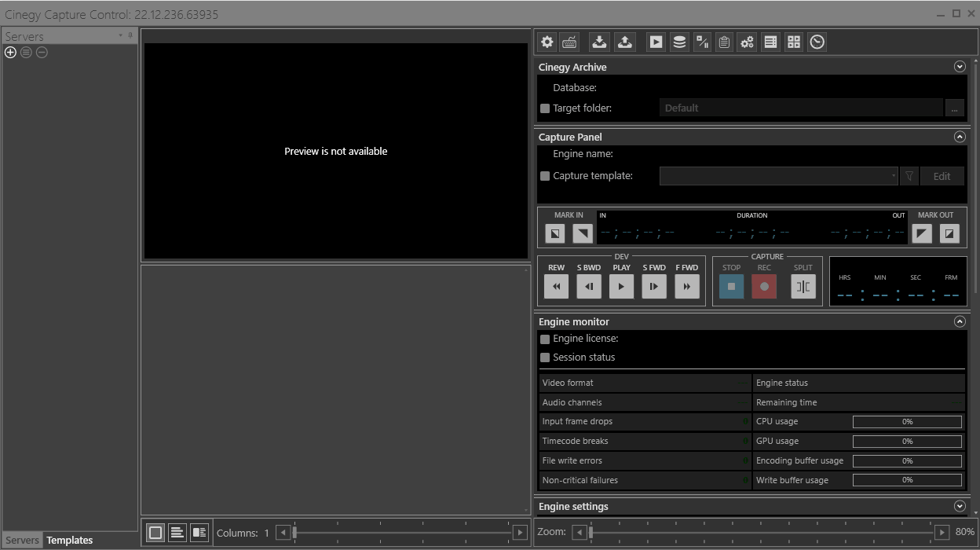Click the first Mark In button
The height and width of the screenshot is (550, 980).
click(555, 233)
